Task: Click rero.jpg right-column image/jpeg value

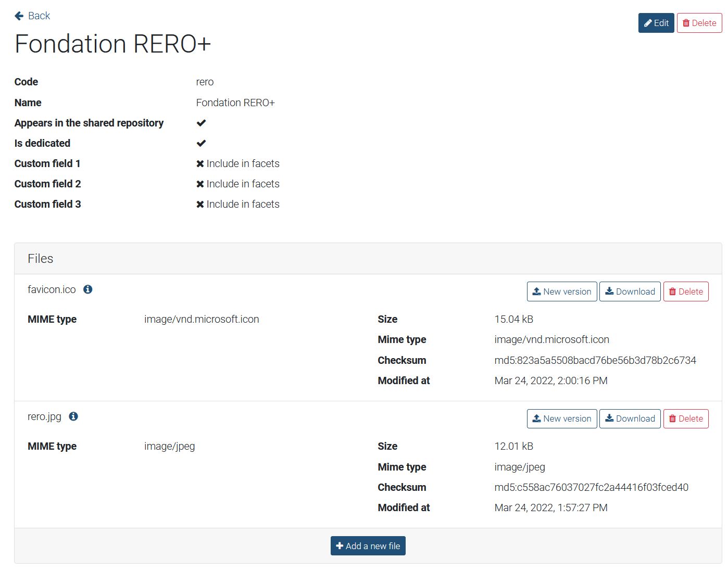Action: [x=520, y=467]
